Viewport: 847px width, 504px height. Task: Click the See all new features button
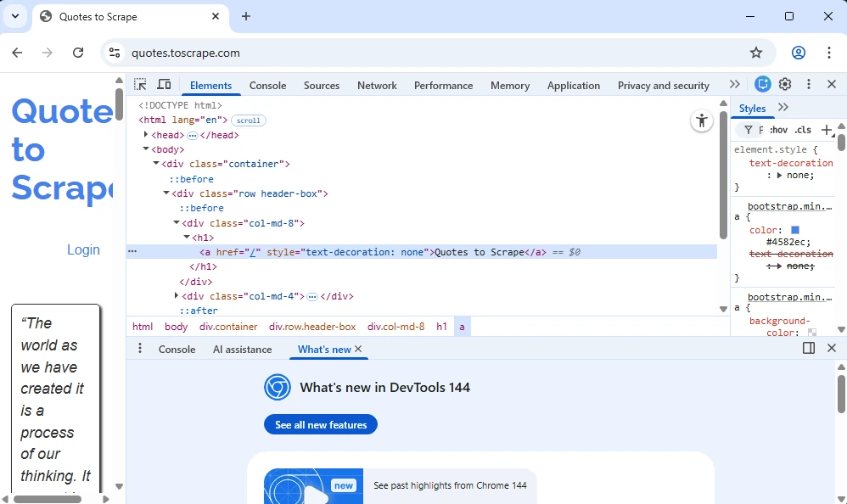[x=321, y=425]
